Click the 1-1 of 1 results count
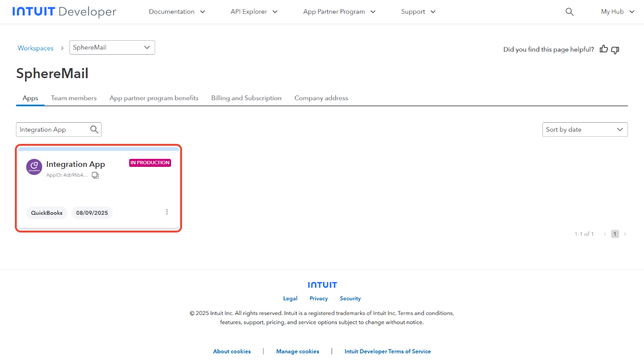Viewport: 644px width, 362px height. (x=584, y=234)
